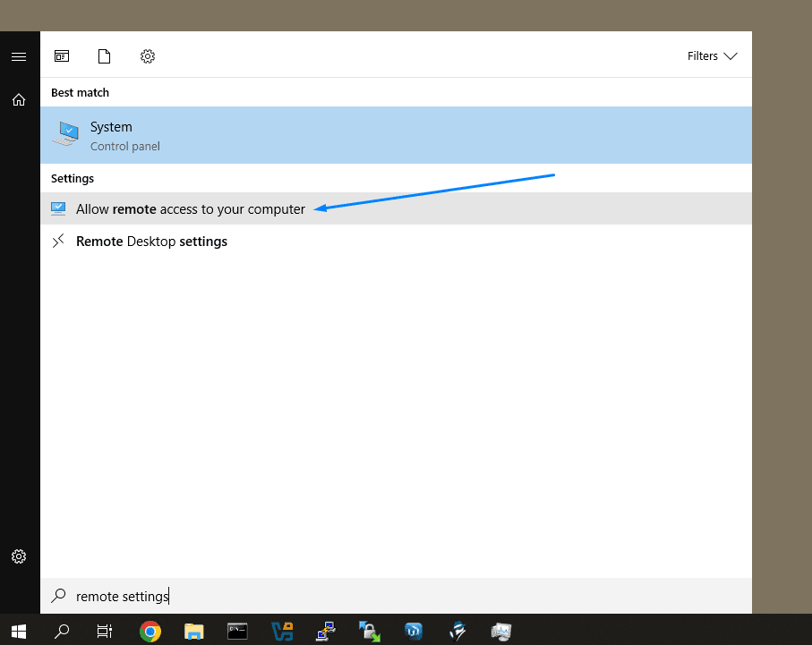
Task: Click the Best match heading
Action: (81, 93)
